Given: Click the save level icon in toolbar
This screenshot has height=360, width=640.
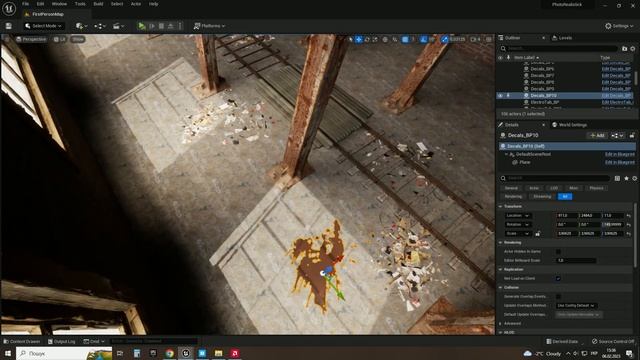Looking at the screenshot, I should pyautogui.click(x=9, y=26).
